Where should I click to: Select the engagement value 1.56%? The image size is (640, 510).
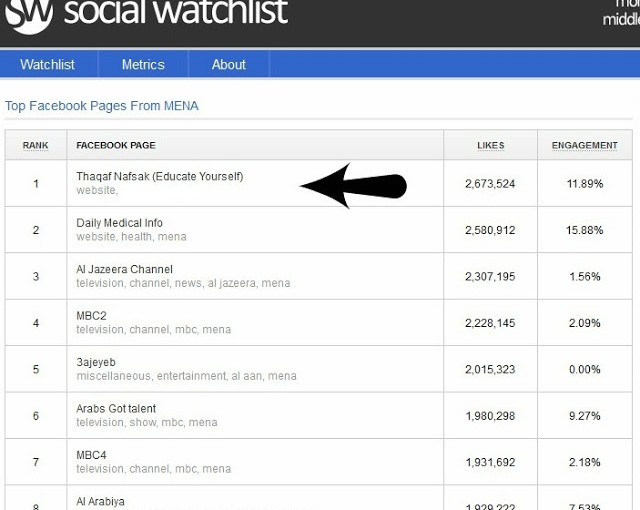click(x=585, y=277)
